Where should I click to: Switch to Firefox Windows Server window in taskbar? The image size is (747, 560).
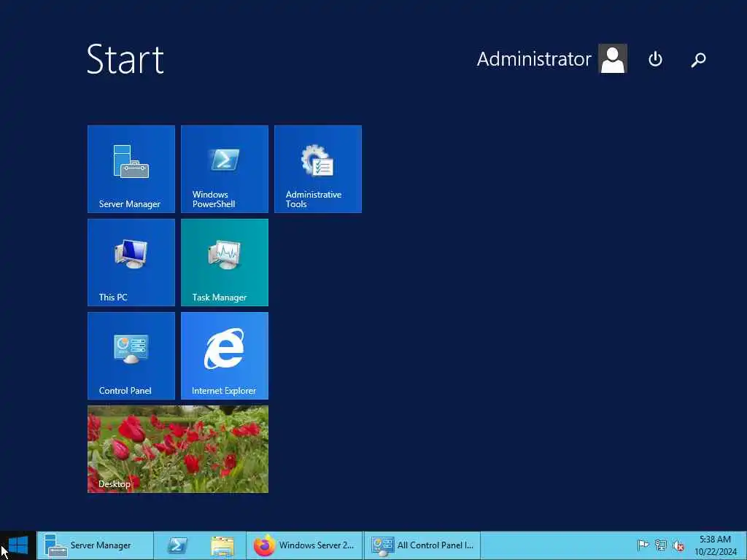click(304, 545)
